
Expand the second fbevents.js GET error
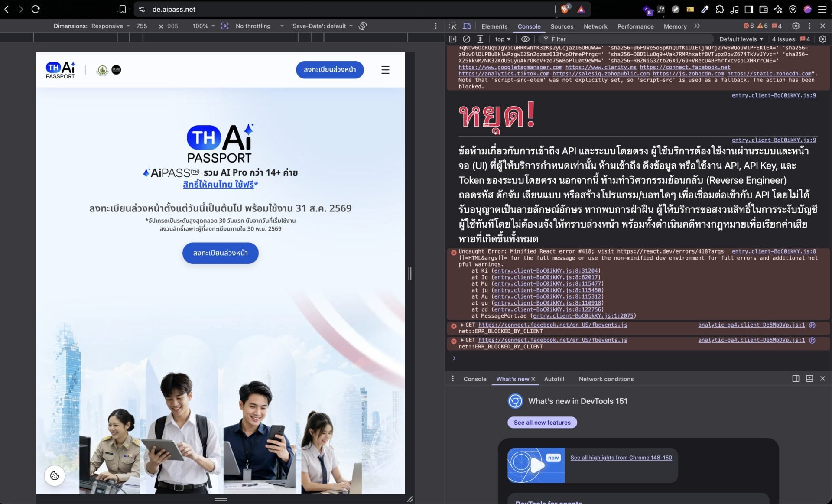(x=462, y=340)
